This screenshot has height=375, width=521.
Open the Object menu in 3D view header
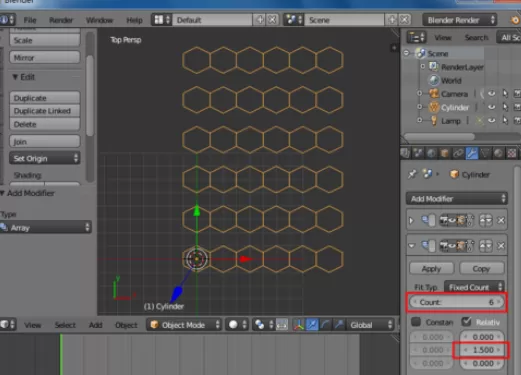coord(126,325)
